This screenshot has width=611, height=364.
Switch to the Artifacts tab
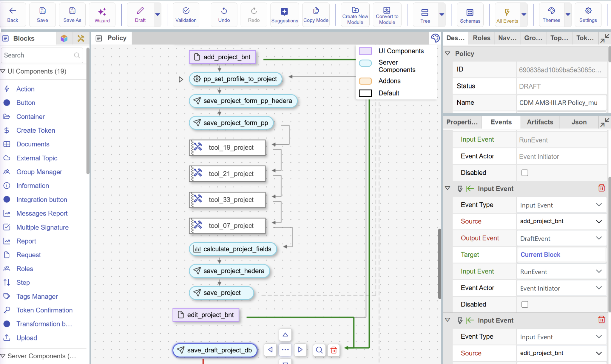[540, 122]
